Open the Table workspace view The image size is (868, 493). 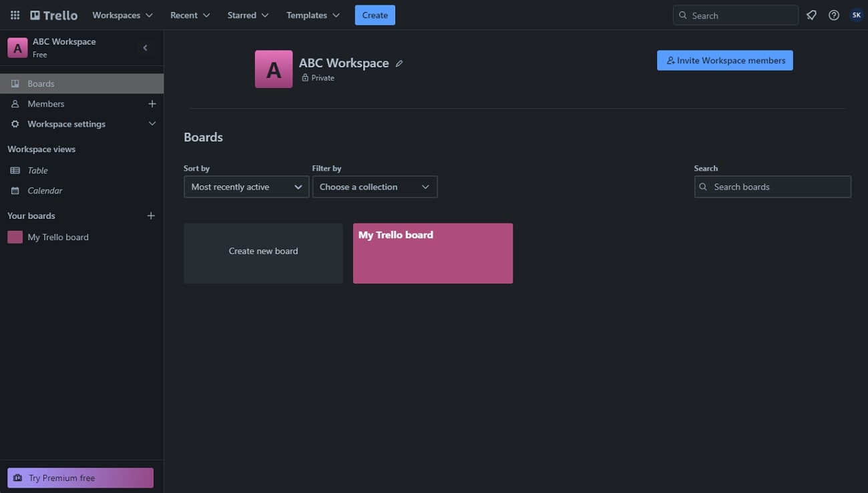pos(37,170)
